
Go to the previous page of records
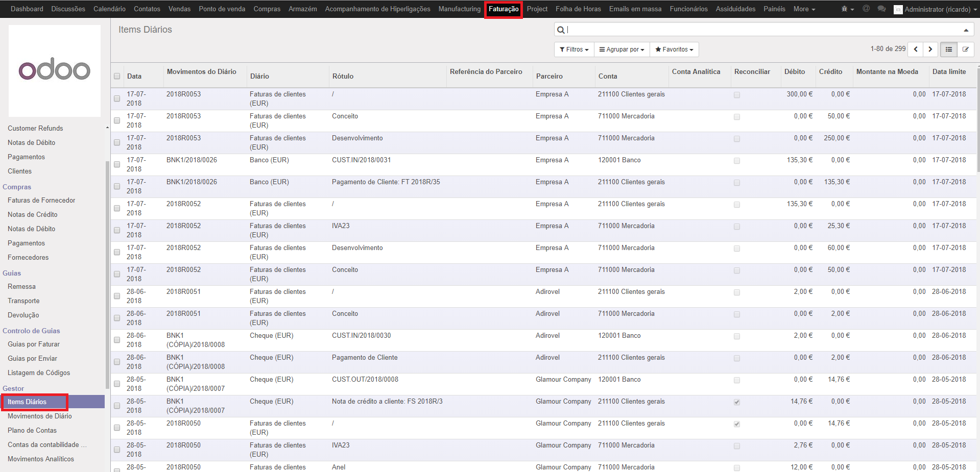point(916,49)
